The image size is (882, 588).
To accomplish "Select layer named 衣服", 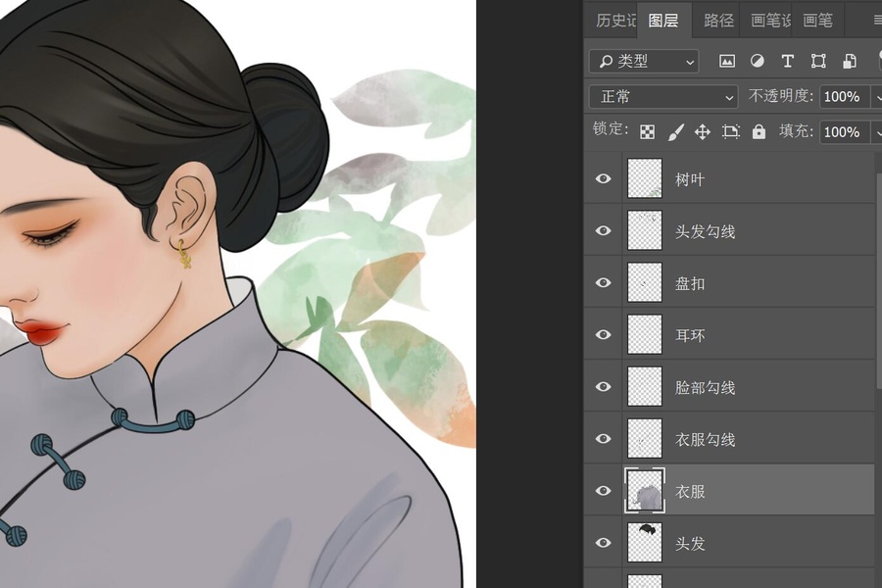I will tap(690, 492).
